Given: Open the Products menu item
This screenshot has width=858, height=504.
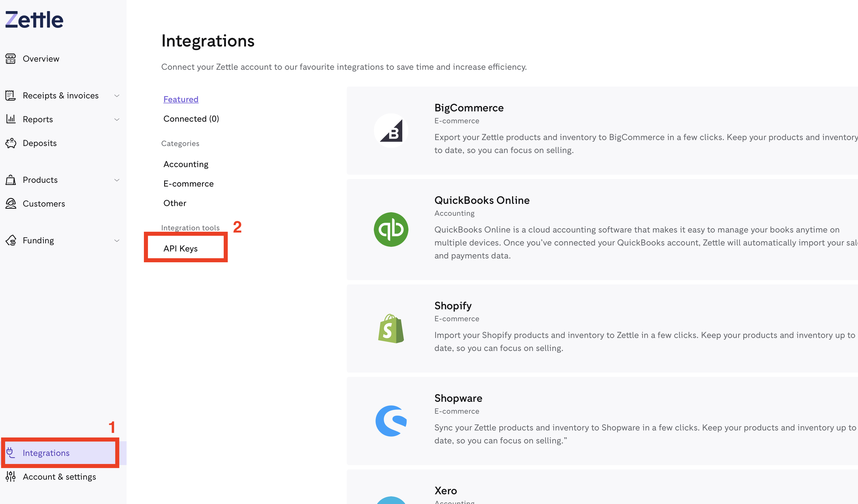Looking at the screenshot, I should tap(40, 180).
